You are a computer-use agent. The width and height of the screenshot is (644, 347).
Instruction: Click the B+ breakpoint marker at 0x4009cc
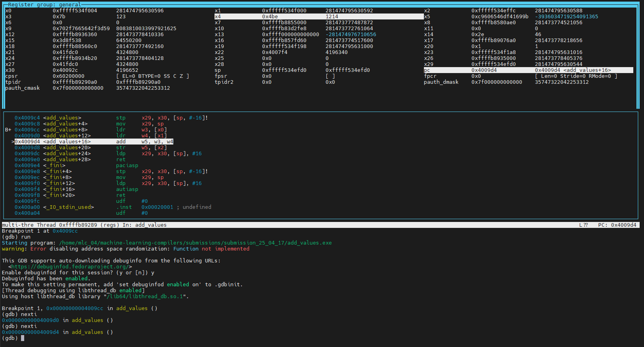click(x=8, y=130)
